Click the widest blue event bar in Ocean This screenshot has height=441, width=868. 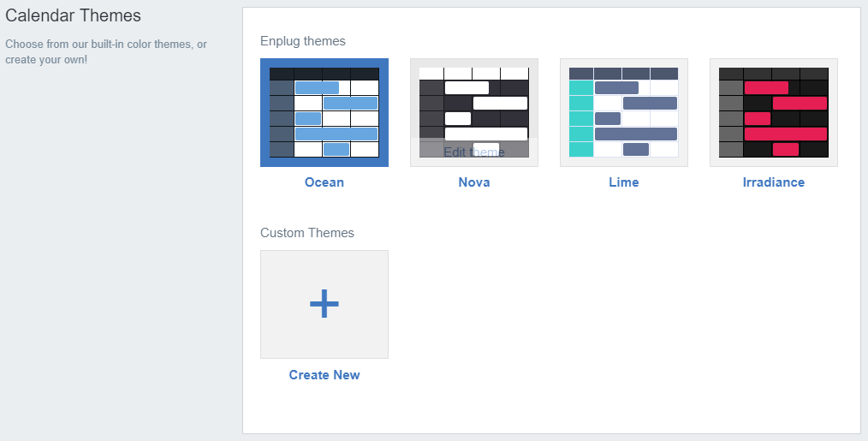click(x=336, y=134)
